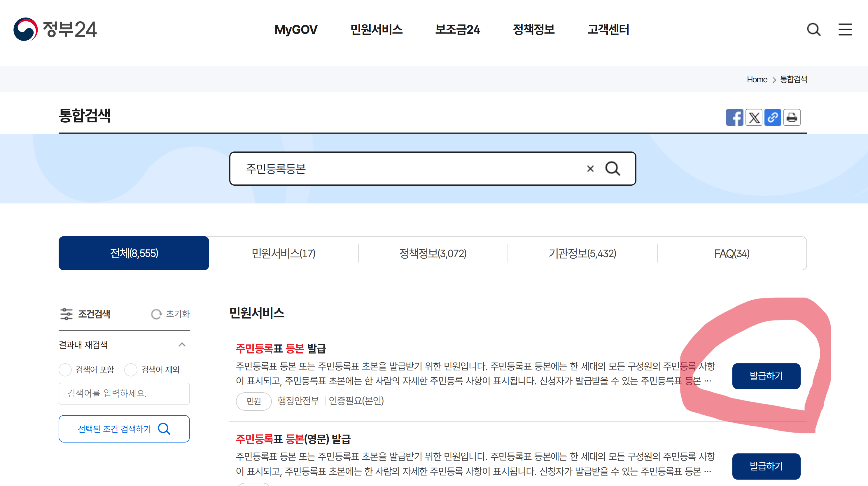Viewport: 868px width, 486px height.
Task: Click the circled 발급하기 button
Action: (x=766, y=376)
